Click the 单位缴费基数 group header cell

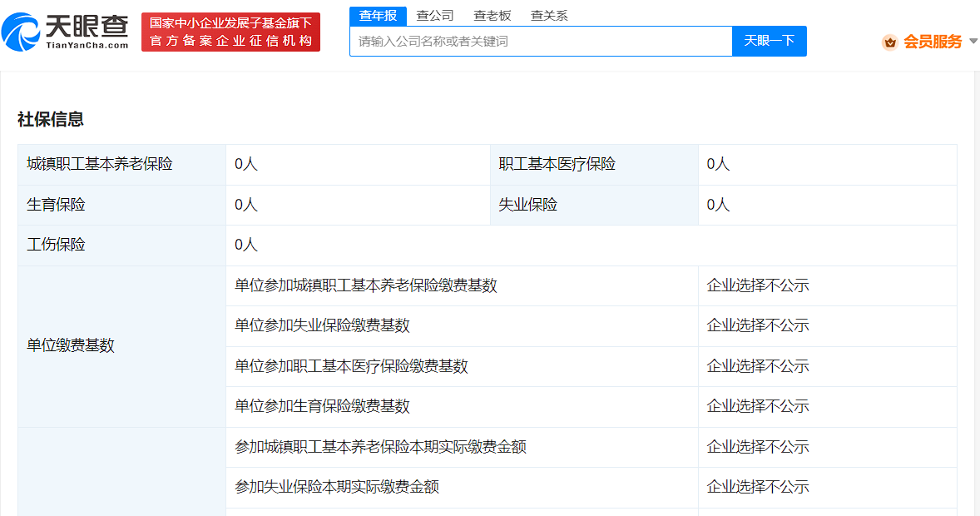(x=71, y=345)
